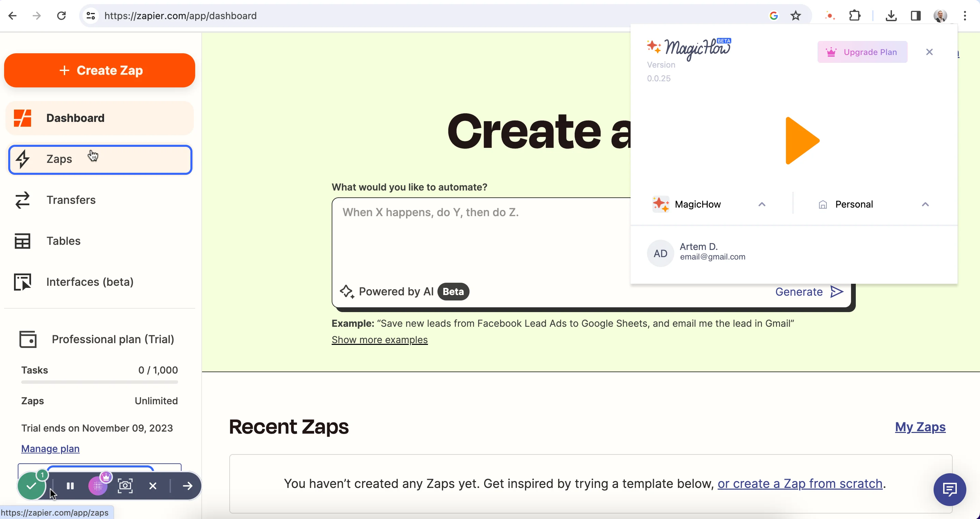The image size is (980, 519).
Task: Open My Zaps page
Action: [x=920, y=427]
